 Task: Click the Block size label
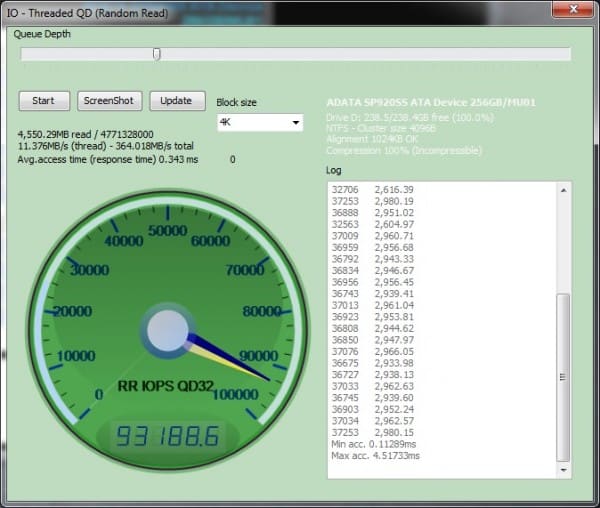pos(236,103)
